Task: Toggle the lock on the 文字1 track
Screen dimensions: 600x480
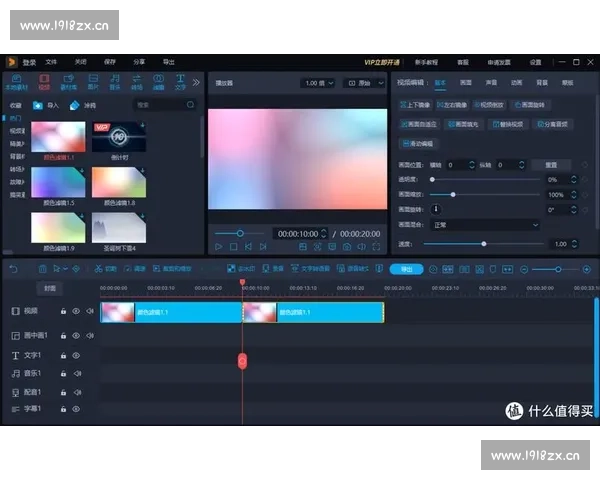Action: click(x=63, y=355)
